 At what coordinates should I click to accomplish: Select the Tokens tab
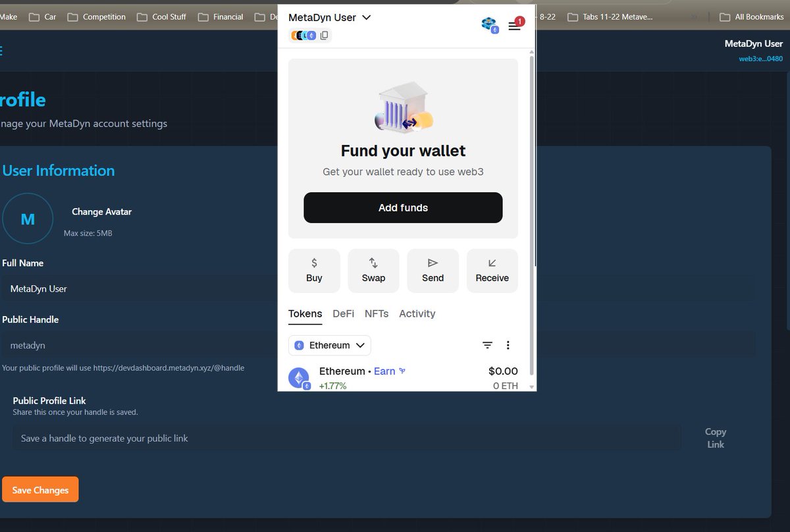point(305,314)
